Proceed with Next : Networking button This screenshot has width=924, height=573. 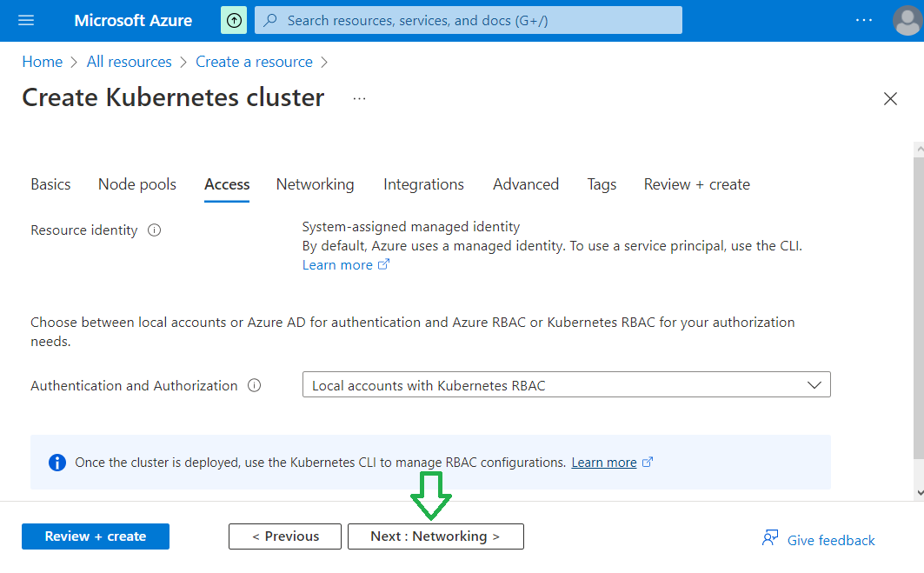(435, 536)
